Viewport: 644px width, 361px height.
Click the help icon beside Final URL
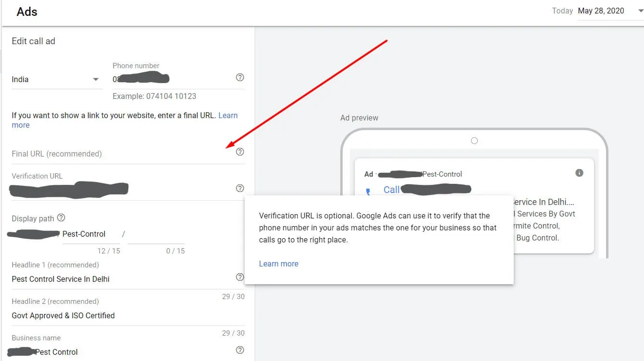tap(240, 152)
